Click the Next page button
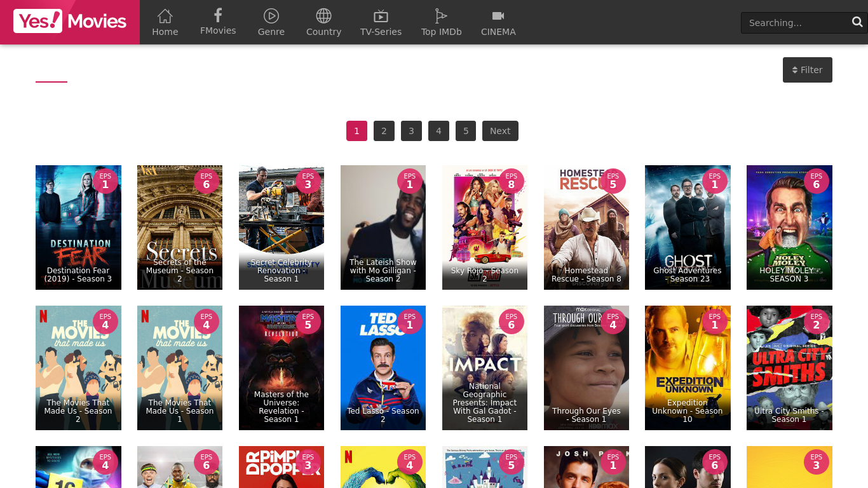Image resolution: width=868 pixels, height=488 pixels. [x=500, y=131]
